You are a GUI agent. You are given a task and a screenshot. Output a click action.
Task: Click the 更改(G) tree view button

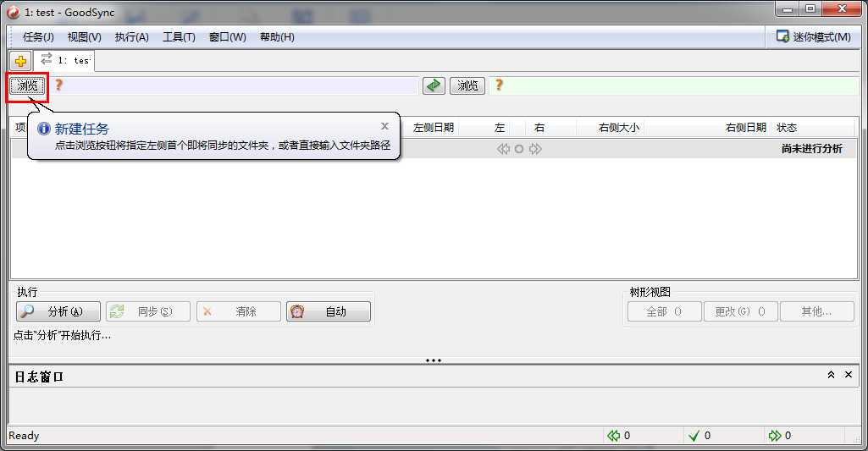tap(741, 311)
